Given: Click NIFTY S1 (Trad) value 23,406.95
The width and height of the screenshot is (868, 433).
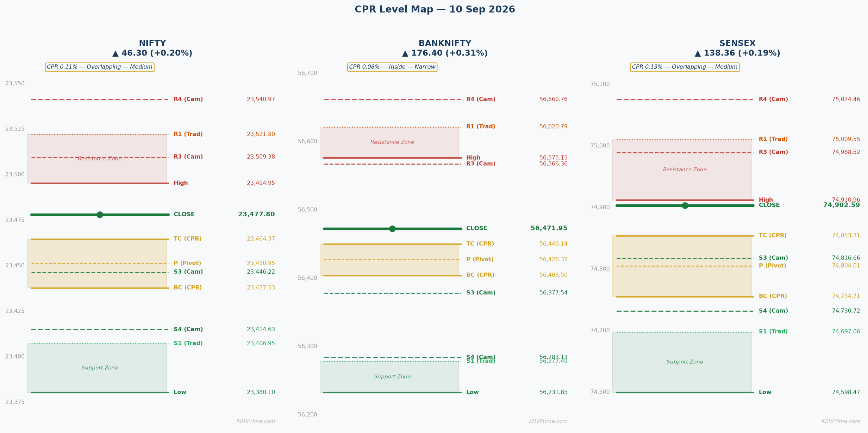Looking at the screenshot, I should pyautogui.click(x=261, y=343).
